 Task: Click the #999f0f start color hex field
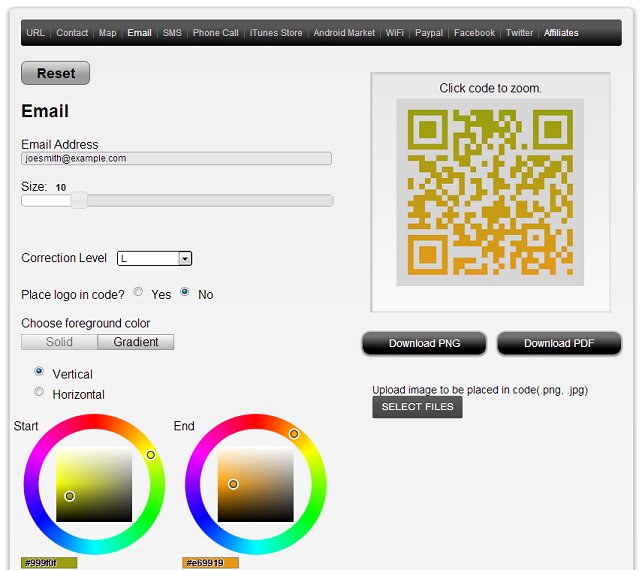pos(49,563)
